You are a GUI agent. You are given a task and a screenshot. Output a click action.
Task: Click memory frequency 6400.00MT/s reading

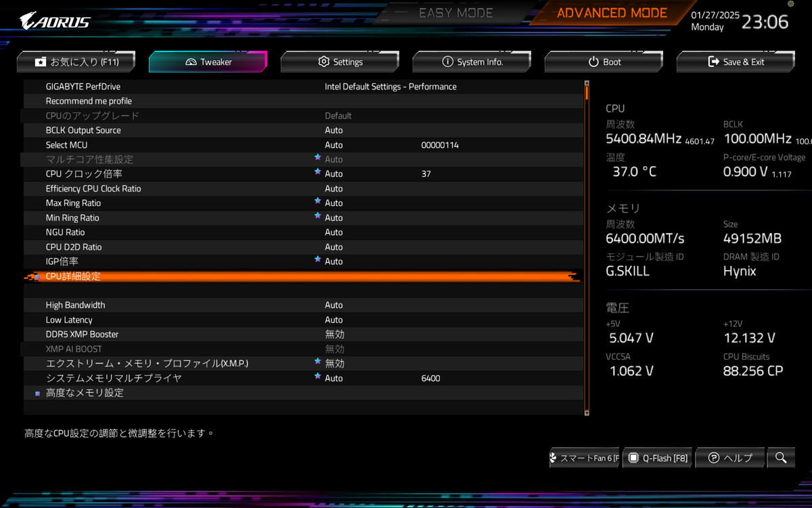click(x=645, y=238)
